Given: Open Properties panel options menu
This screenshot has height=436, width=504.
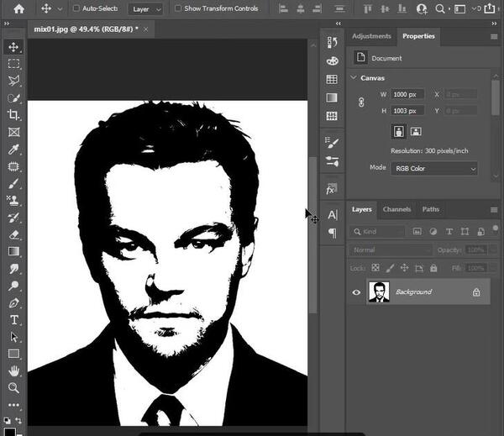Looking at the screenshot, I should click(x=495, y=37).
